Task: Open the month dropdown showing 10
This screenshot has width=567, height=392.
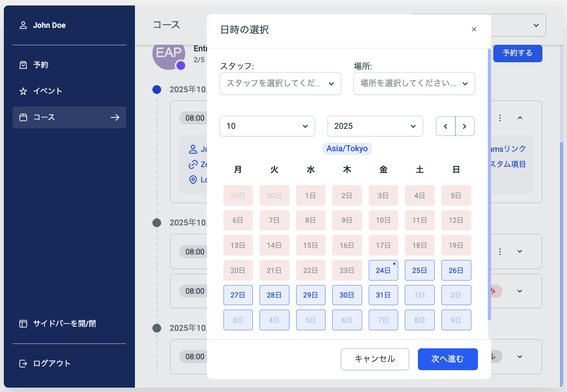Action: [x=267, y=126]
